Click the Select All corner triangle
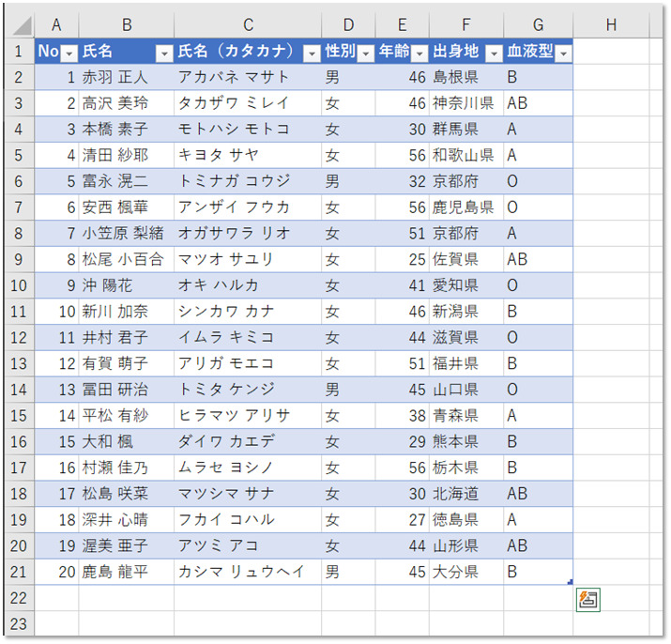The image size is (671, 644). (x=23, y=25)
